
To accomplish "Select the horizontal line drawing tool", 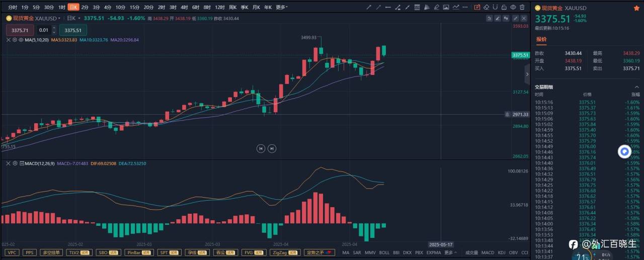I will click(x=388, y=7).
